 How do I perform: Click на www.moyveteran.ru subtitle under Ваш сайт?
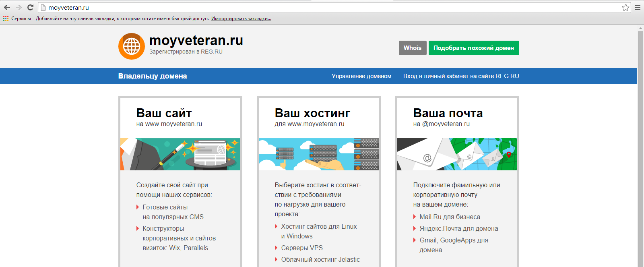pyautogui.click(x=169, y=124)
